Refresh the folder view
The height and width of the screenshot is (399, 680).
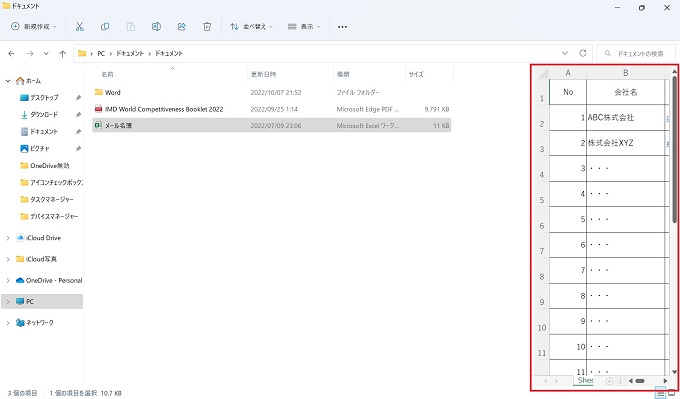click(x=583, y=53)
